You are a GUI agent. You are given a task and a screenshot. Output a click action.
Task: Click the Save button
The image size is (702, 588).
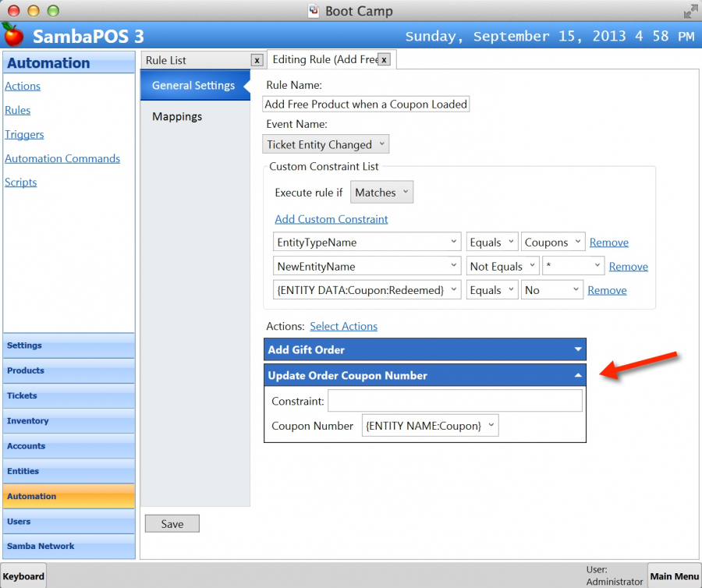tap(172, 524)
